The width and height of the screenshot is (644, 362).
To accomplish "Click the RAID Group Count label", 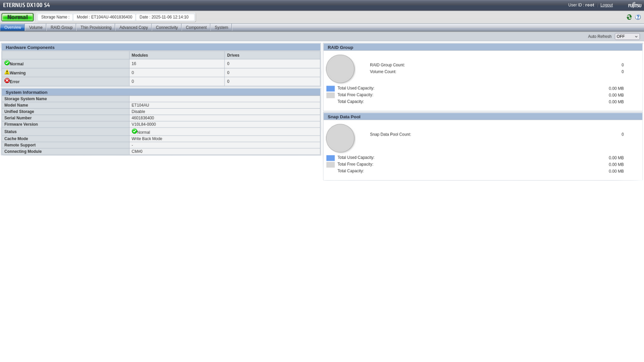I will tap(387, 65).
